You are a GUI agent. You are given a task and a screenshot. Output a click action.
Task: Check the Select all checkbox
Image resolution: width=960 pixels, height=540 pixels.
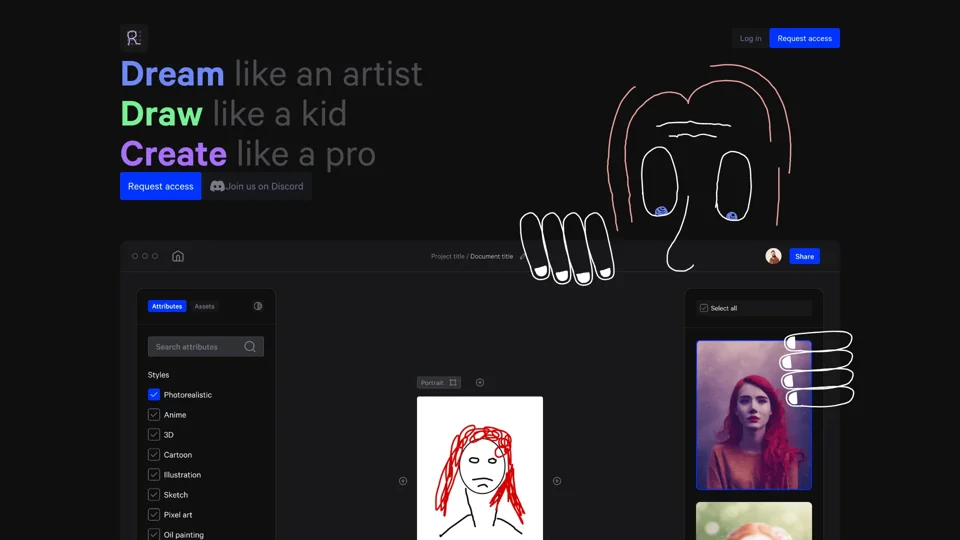point(704,308)
